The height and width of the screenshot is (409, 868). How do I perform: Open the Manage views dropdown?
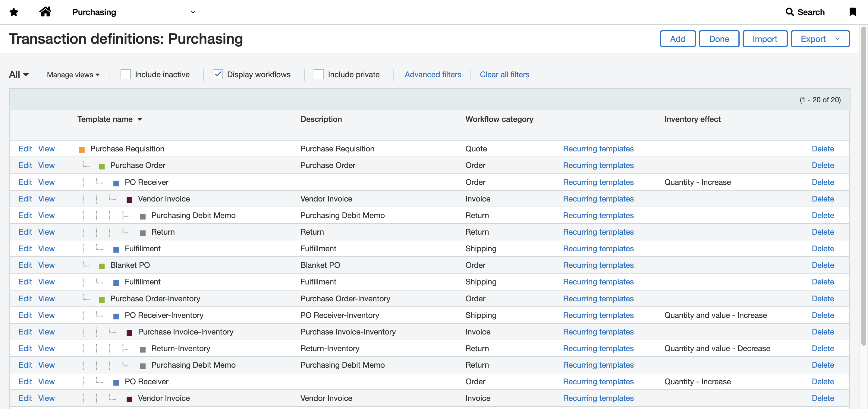(x=73, y=75)
